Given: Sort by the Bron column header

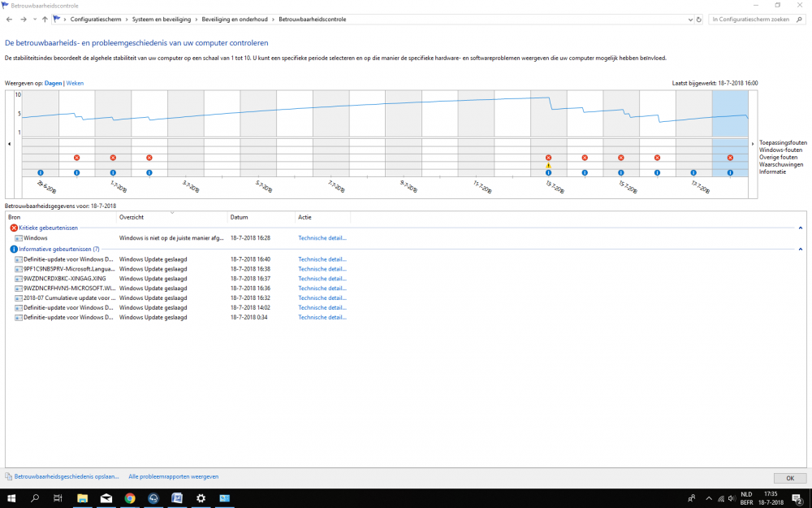Looking at the screenshot, I should point(61,217).
